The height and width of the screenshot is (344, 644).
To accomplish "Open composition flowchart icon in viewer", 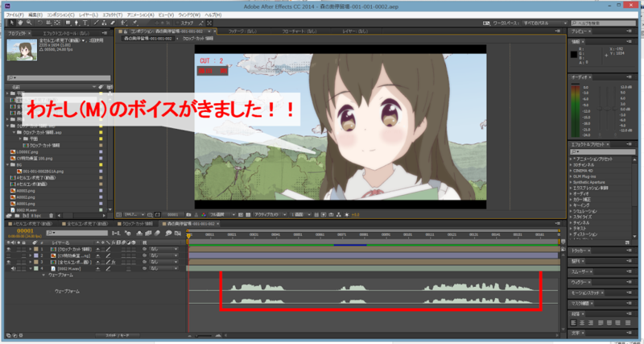I will [338, 214].
